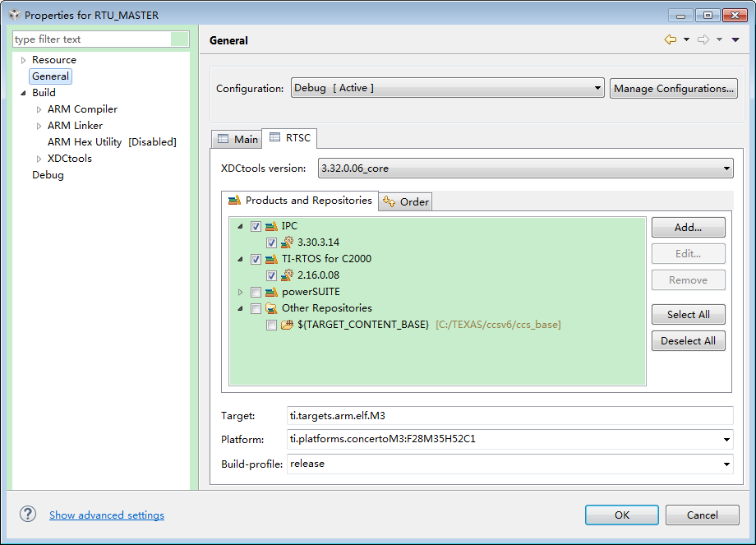This screenshot has width=756, height=545.
Task: Select the XDCtools tree label
Action: click(x=69, y=158)
